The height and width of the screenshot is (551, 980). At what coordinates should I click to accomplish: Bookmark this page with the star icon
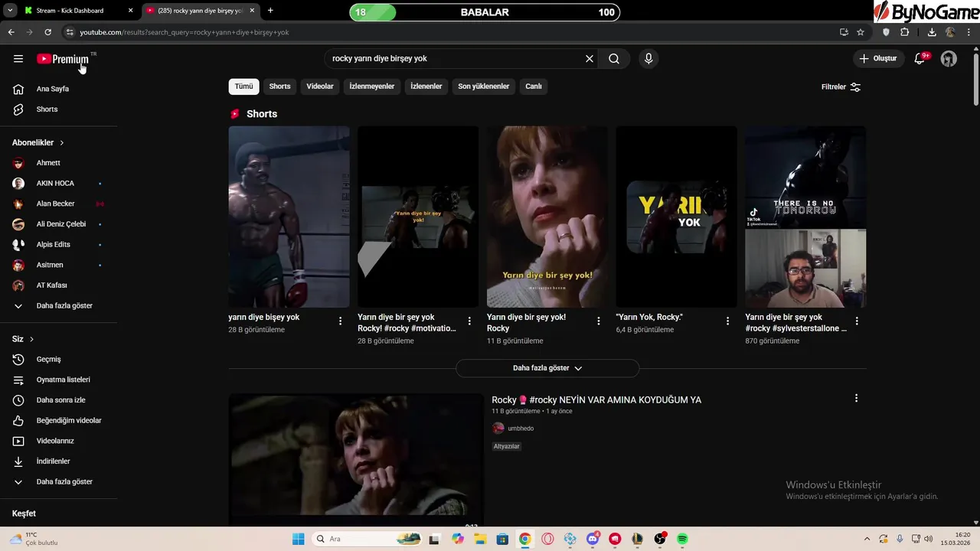(x=861, y=32)
